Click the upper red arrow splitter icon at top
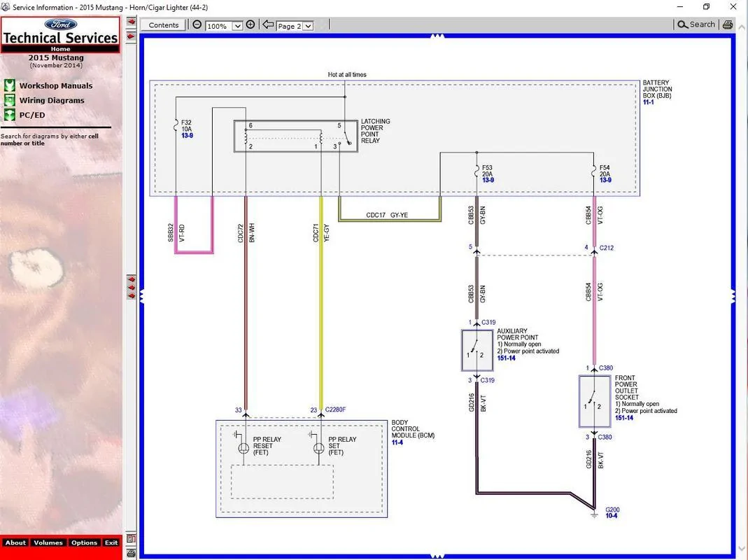The height and width of the screenshot is (560, 748). (x=131, y=22)
